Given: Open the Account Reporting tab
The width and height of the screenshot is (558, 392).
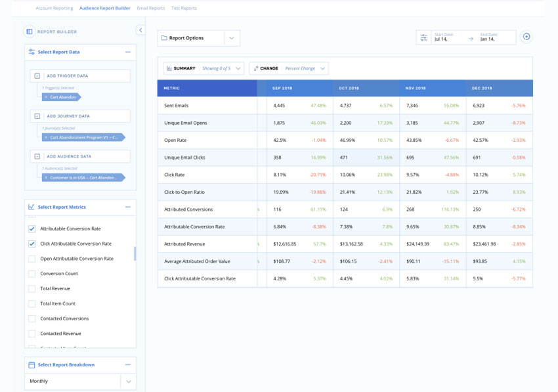Looking at the screenshot, I should pos(54,9).
